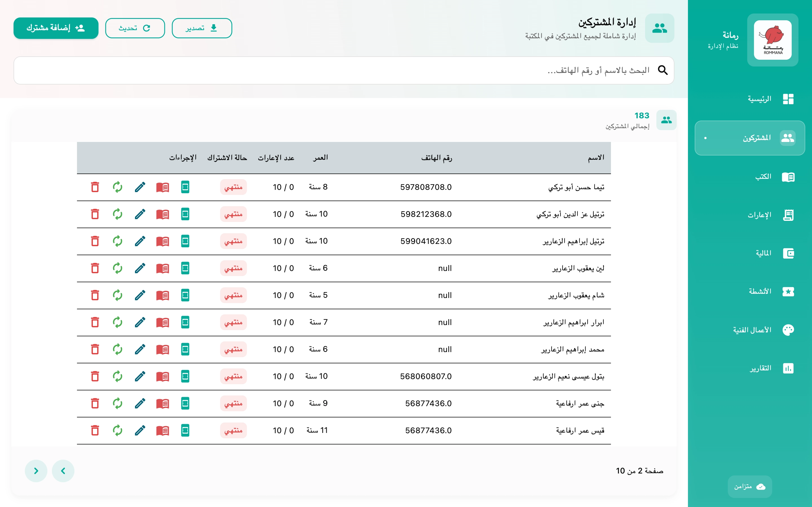Edit record of لين يعقوب الزعارير with pencil icon

(x=140, y=268)
